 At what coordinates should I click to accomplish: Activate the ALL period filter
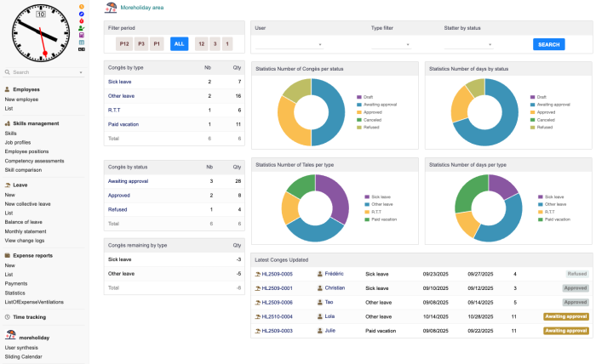pos(179,43)
